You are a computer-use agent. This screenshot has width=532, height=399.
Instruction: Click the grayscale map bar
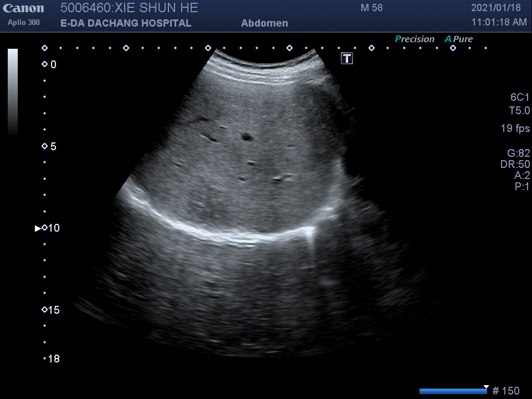13,93
